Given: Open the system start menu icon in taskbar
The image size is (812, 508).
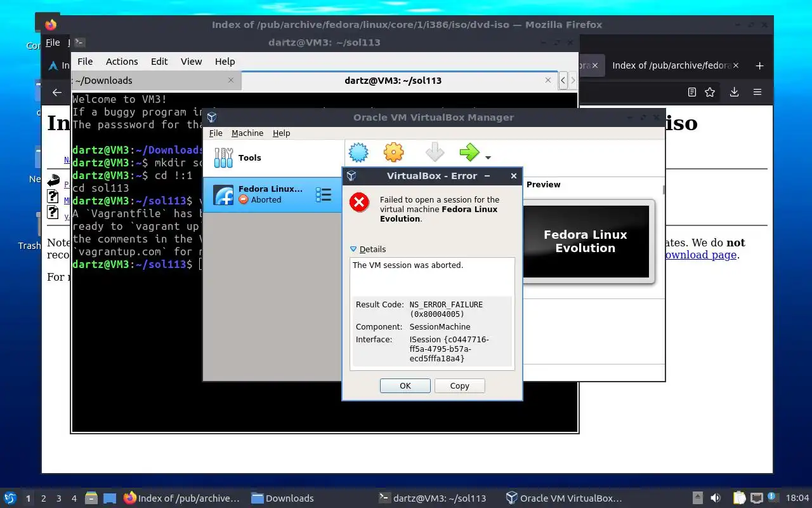Looking at the screenshot, I should tap(10, 498).
